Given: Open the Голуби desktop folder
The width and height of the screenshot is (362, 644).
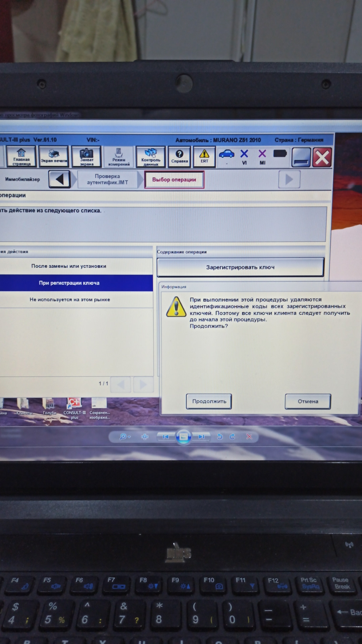Looking at the screenshot, I should tap(49, 407).
